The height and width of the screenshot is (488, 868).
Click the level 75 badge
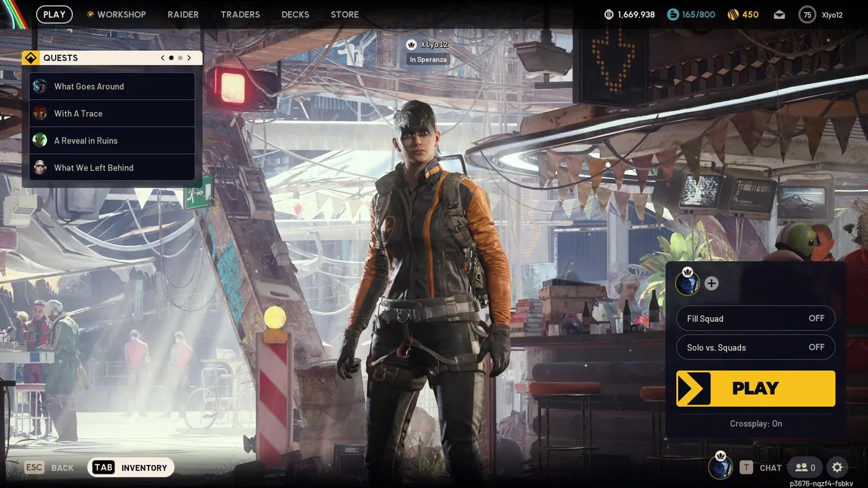coord(807,14)
